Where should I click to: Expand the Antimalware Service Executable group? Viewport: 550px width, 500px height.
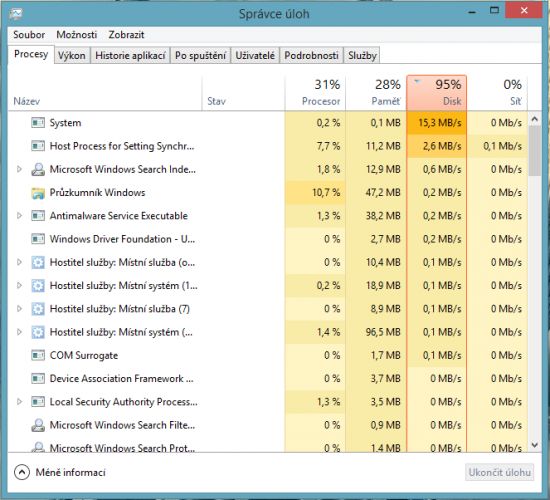click(19, 215)
